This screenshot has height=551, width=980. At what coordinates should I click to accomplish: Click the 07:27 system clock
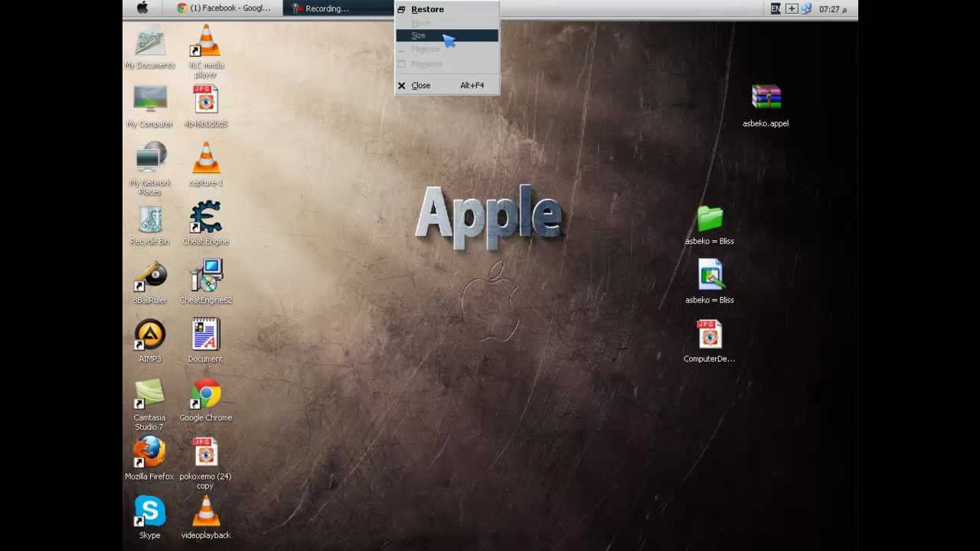pos(833,9)
